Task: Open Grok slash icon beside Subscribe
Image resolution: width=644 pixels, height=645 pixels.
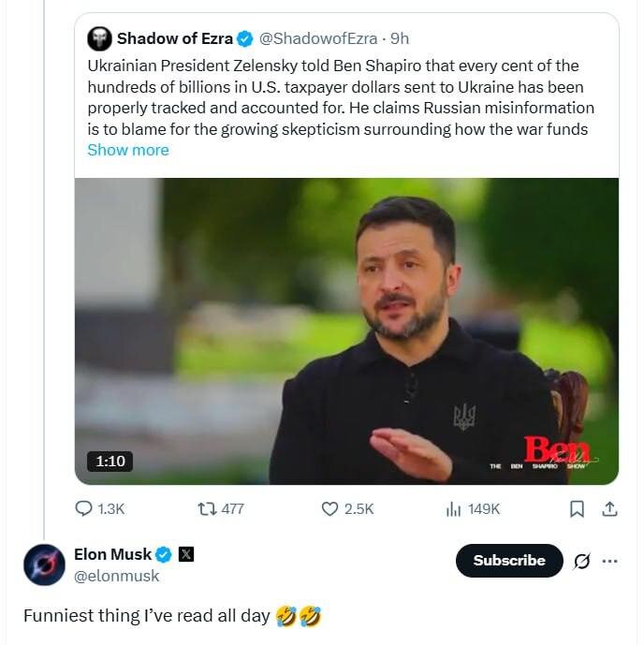Action: point(581,561)
